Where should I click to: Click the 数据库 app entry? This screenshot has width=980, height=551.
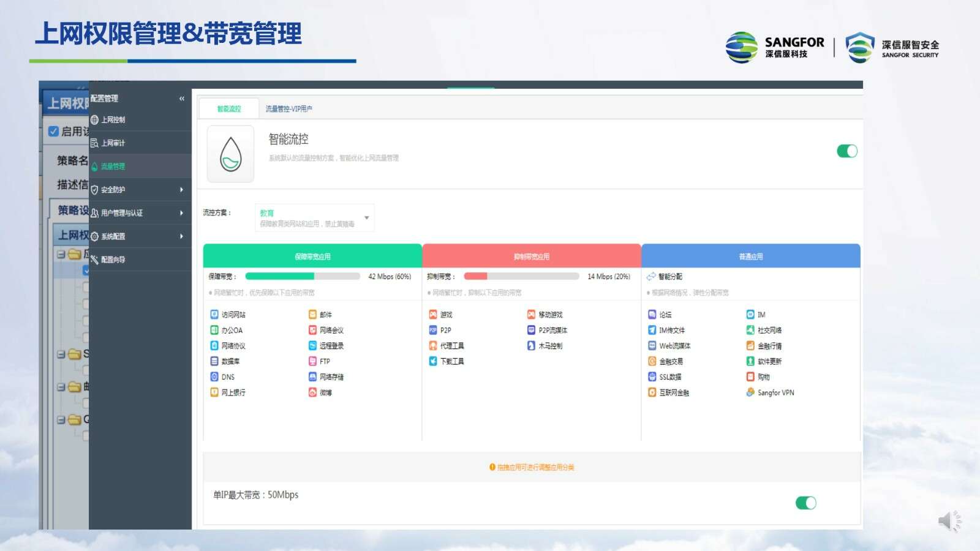click(x=225, y=361)
